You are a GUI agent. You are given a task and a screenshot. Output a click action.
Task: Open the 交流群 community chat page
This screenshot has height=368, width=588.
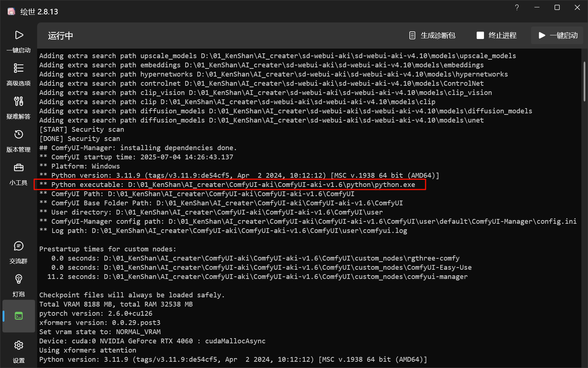pyautogui.click(x=19, y=252)
